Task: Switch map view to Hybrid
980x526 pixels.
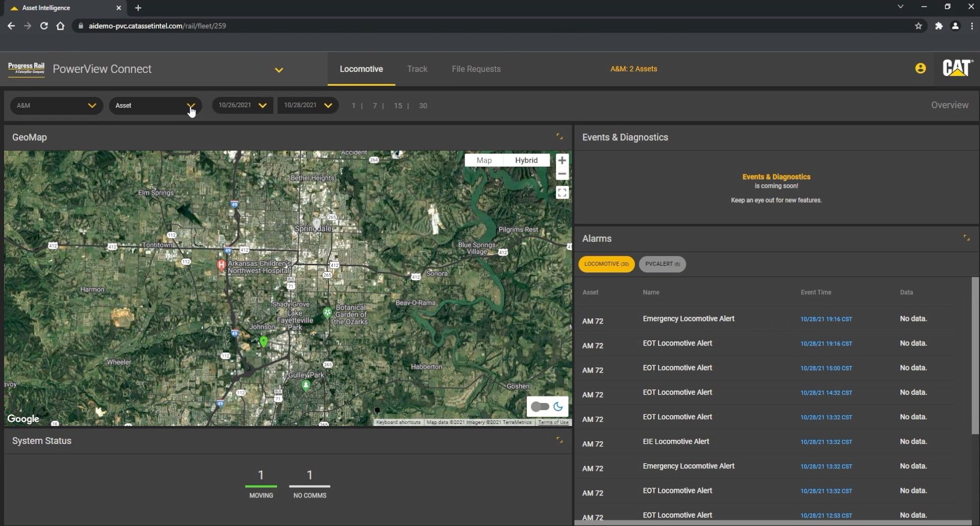Action: click(x=526, y=160)
